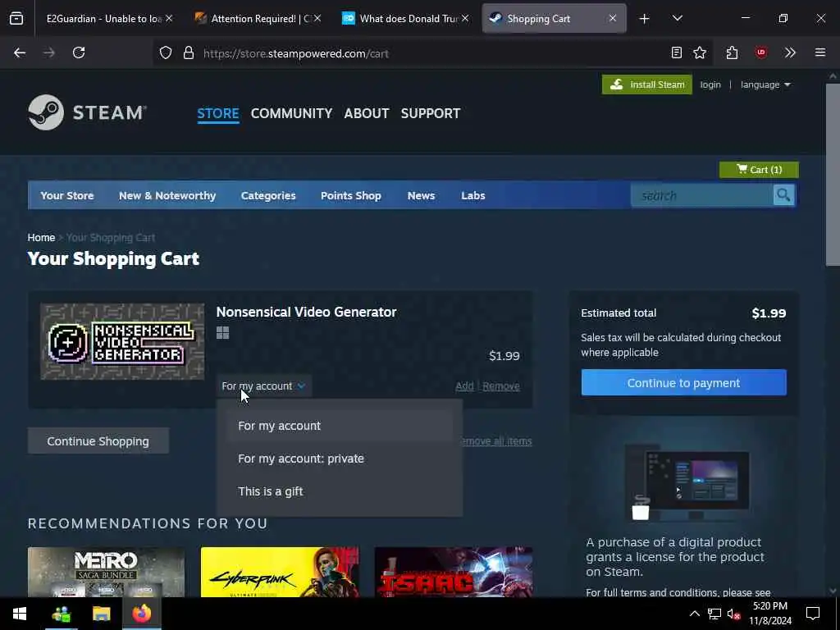Switch to the E2Guardian tab
The height and width of the screenshot is (630, 840).
104,19
